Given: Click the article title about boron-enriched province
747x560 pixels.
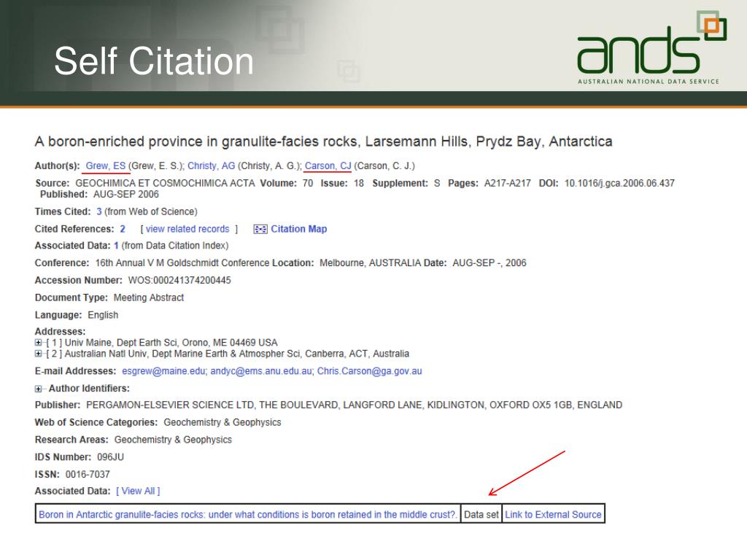Looking at the screenshot, I should click(x=323, y=141).
